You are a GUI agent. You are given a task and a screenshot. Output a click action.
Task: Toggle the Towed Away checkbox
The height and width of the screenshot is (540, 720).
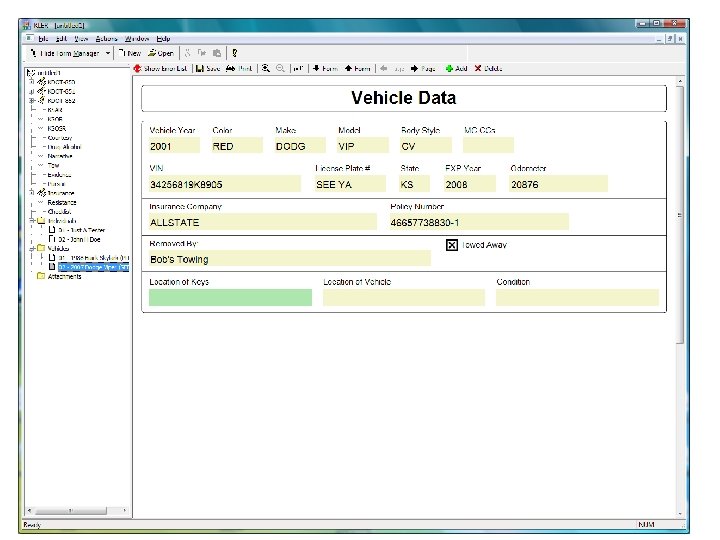point(452,245)
